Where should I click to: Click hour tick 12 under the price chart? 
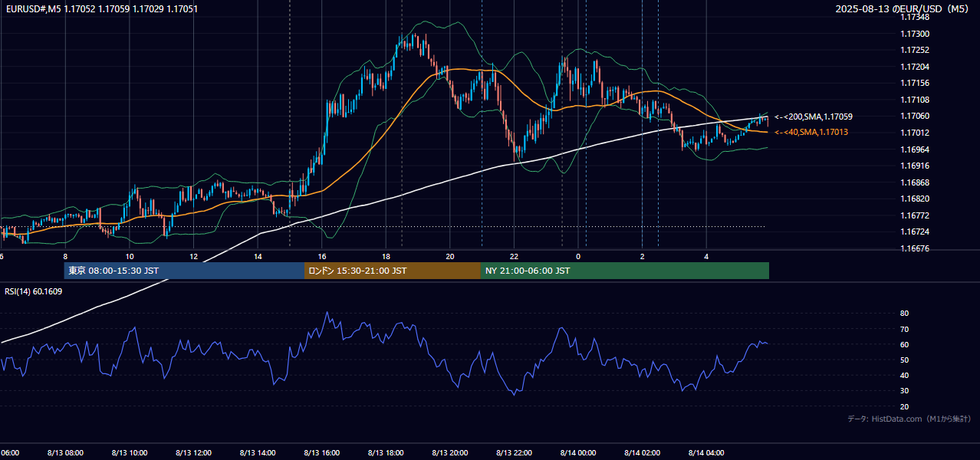(194, 257)
